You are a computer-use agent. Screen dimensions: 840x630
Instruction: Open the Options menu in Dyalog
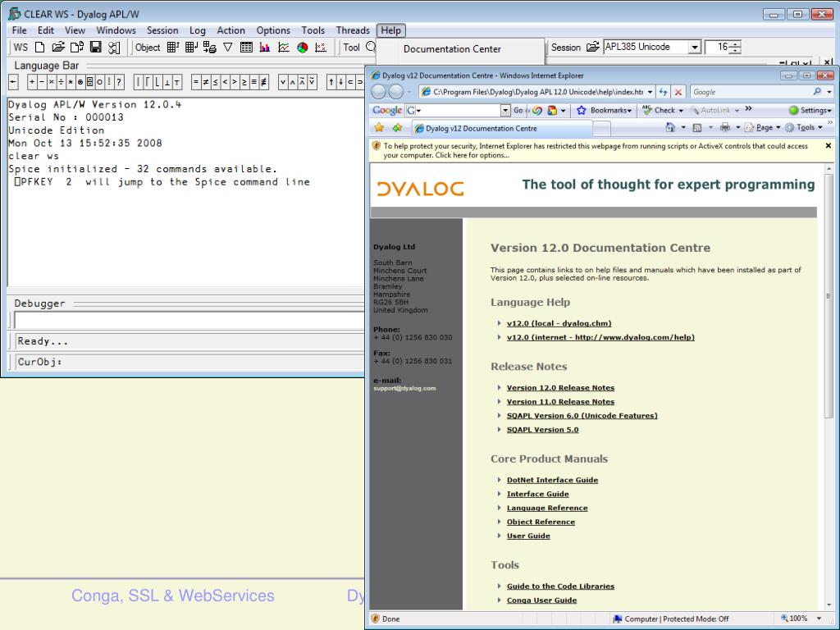273,30
